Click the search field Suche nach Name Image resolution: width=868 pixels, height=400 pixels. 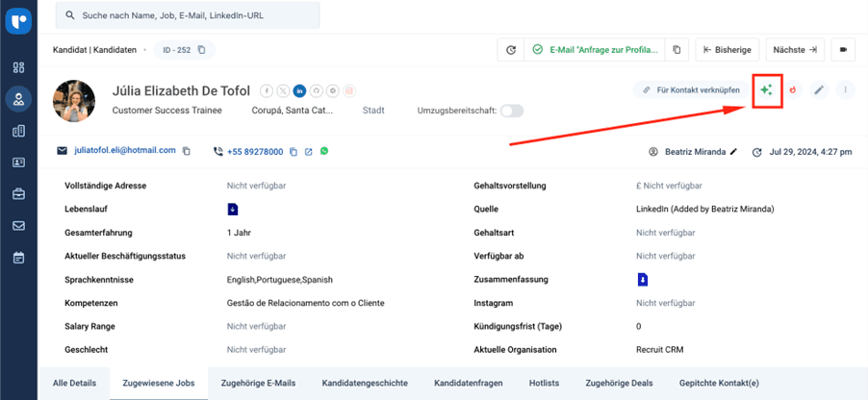[188, 15]
